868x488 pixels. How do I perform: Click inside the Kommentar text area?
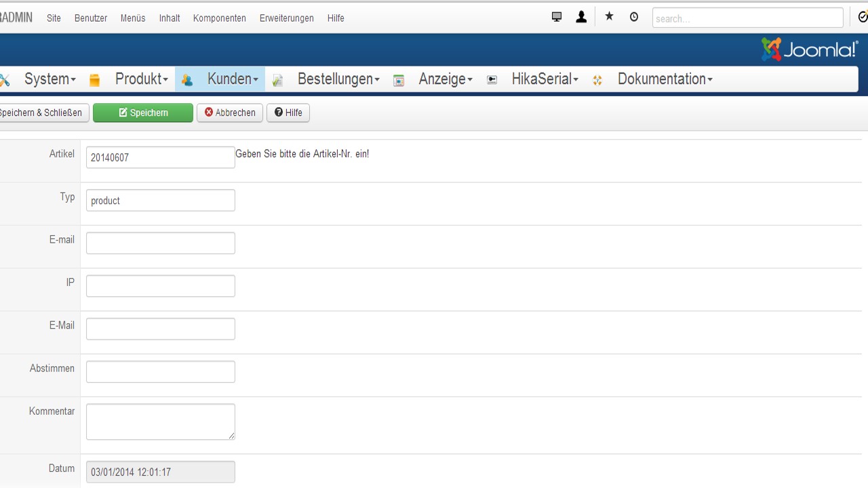[x=161, y=422]
